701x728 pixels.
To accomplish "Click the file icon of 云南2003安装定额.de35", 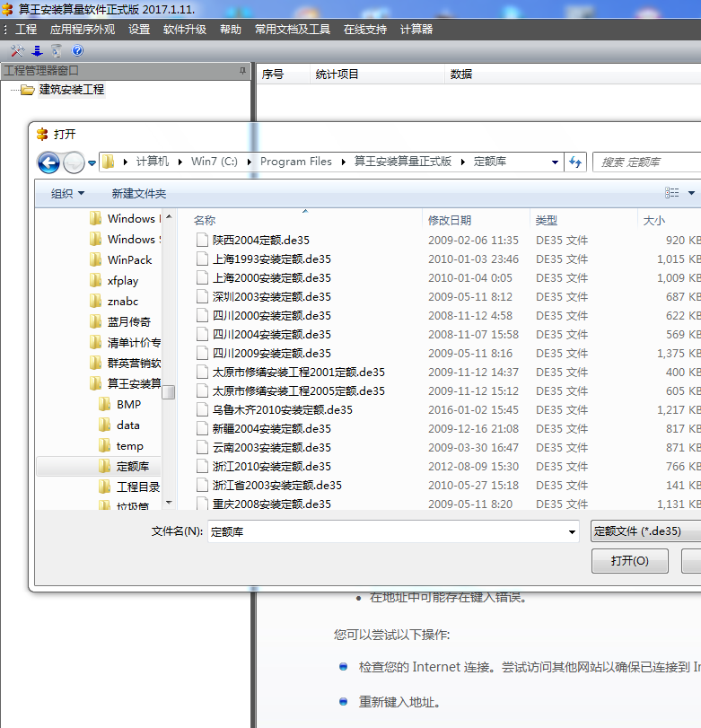I will (x=202, y=447).
